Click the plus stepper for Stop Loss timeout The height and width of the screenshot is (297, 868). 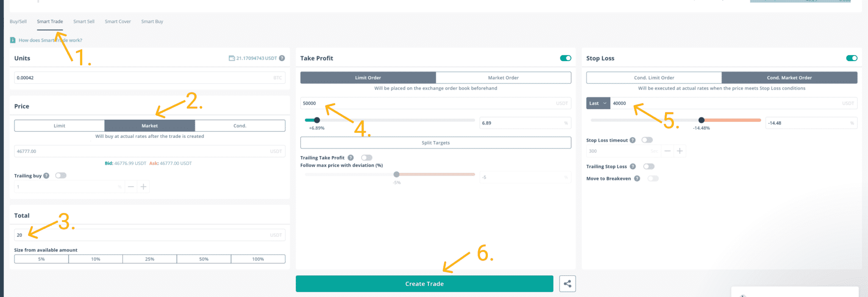click(x=680, y=151)
